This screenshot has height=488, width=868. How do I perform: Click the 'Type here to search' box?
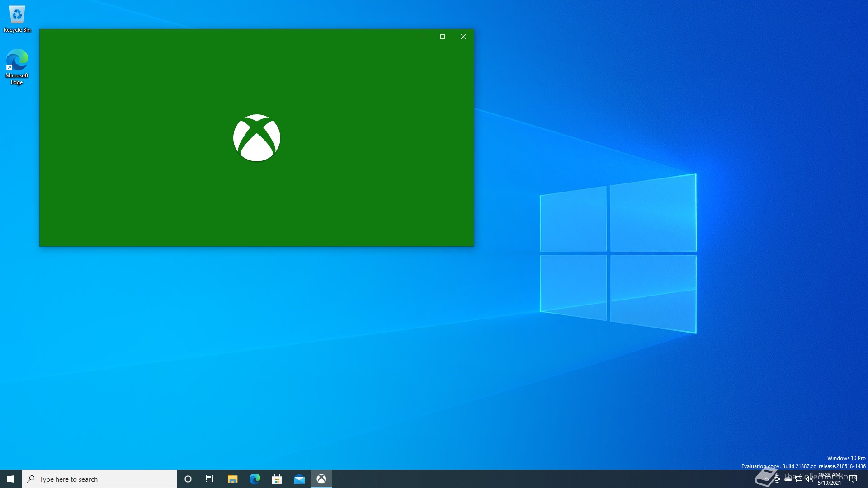coord(99,479)
